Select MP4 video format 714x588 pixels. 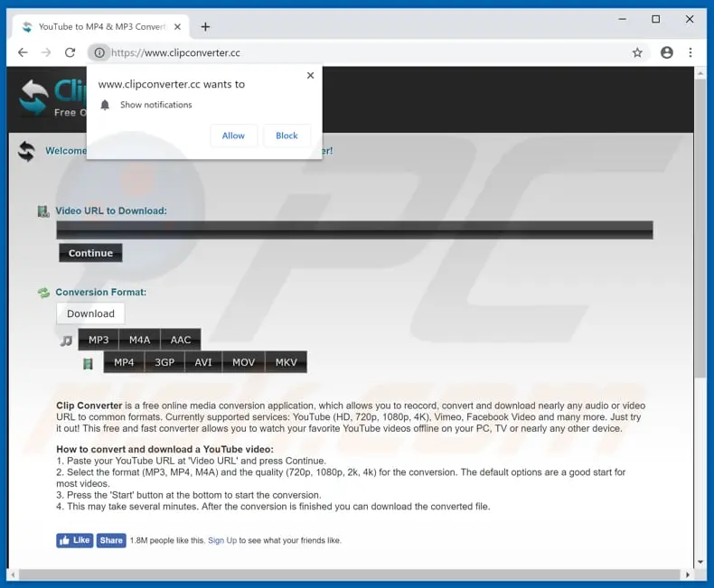124,362
